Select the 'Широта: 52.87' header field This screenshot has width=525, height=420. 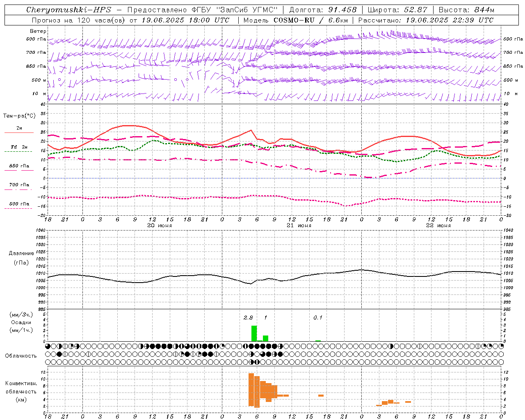(397, 10)
